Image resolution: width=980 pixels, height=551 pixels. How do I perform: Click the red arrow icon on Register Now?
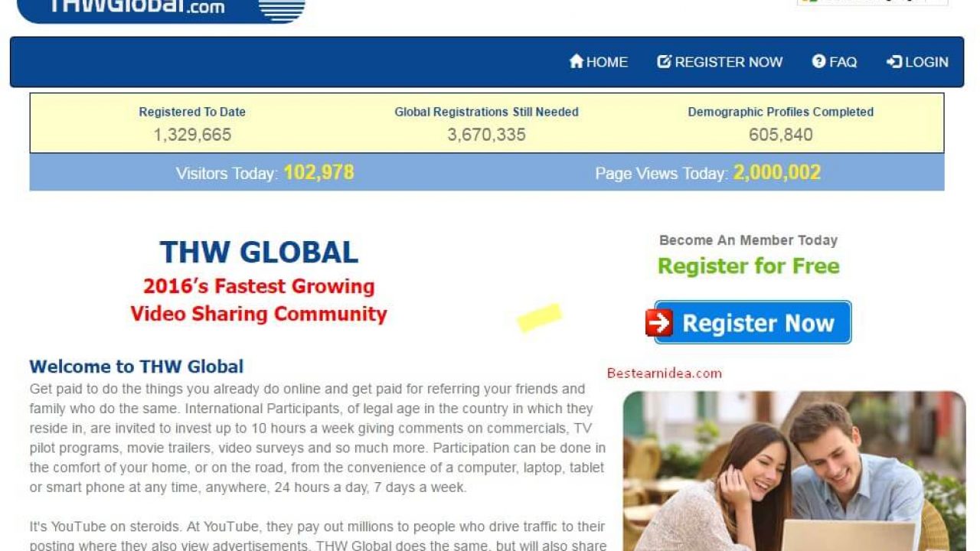click(659, 323)
